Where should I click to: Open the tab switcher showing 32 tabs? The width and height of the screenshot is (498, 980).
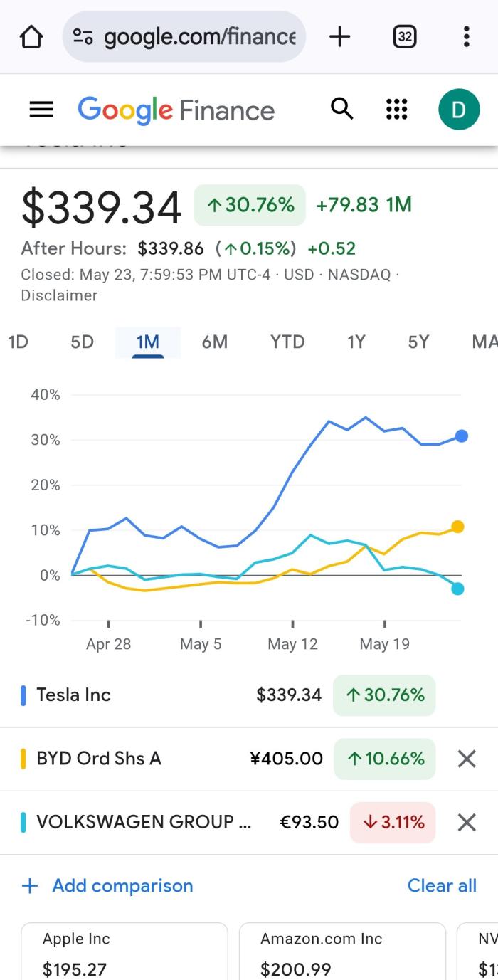[x=404, y=36]
